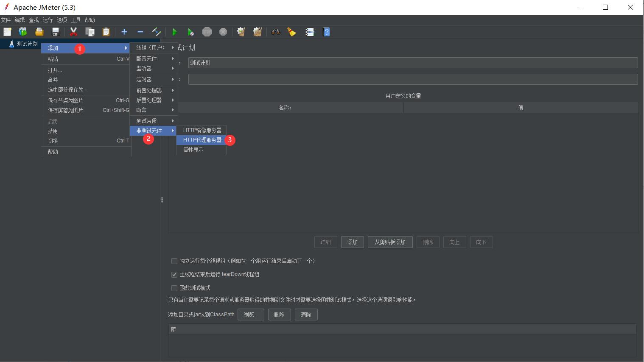The height and width of the screenshot is (362, 644).
Task: Click the JMeter feather title icon
Action: (6, 7)
